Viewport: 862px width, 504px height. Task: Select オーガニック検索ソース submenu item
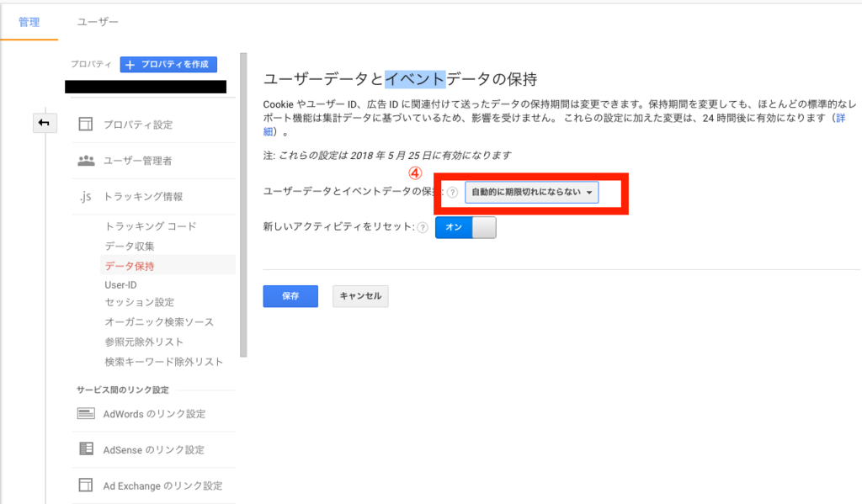159,321
